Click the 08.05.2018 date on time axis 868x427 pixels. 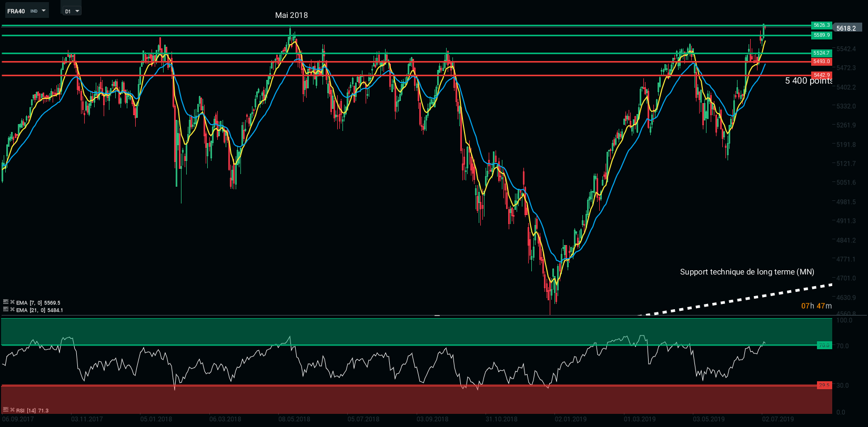295,420
